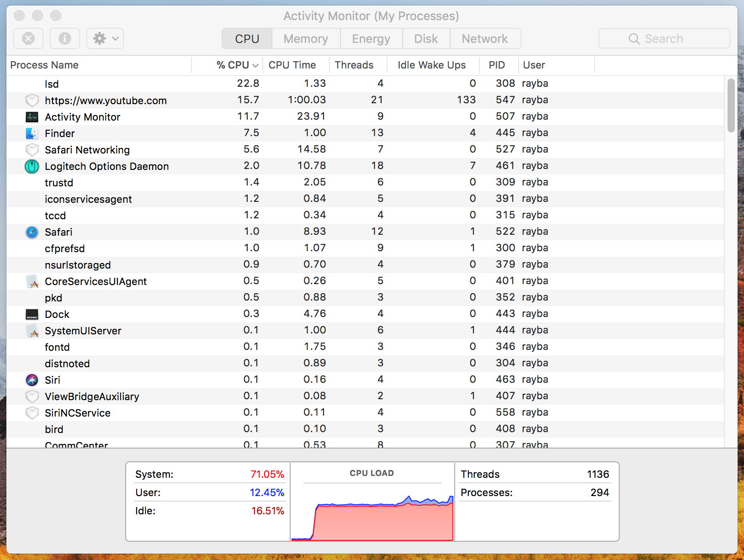Select the Activity Monitor process name
This screenshot has height=560, width=744.
pos(82,117)
